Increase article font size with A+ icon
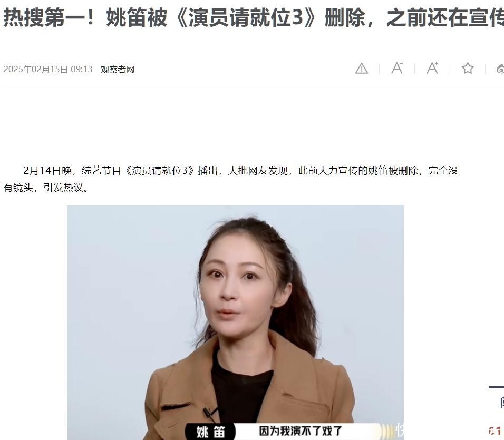Viewport: 504px width, 440px height. (x=432, y=68)
